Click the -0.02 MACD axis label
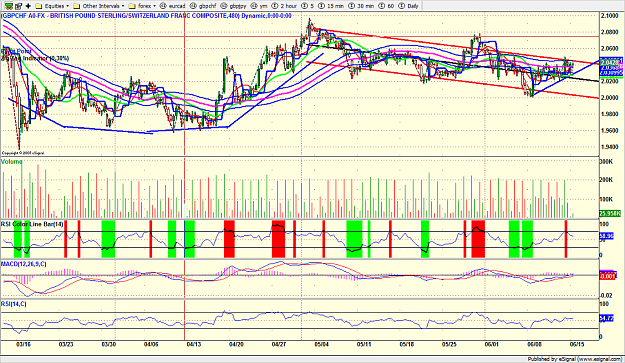Image resolution: width=625 pixels, height=363 pixels. [607, 295]
